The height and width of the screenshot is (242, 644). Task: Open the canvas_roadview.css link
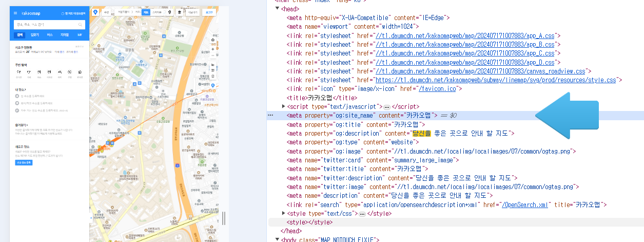pyautogui.click(x=481, y=71)
